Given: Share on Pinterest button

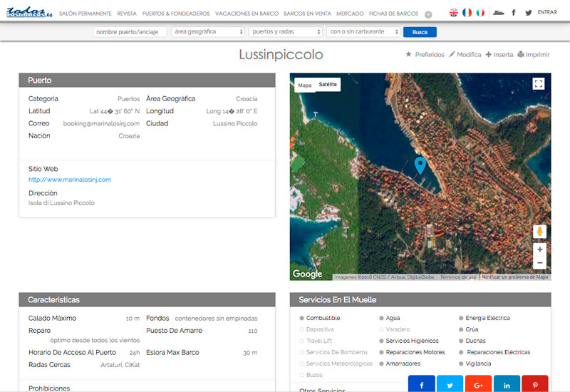Looking at the screenshot, I should click(535, 383).
